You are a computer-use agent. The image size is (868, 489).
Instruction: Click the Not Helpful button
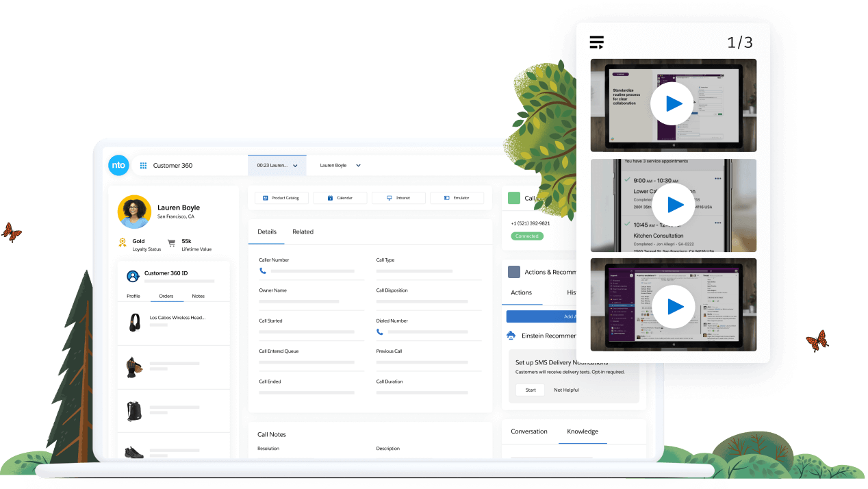click(566, 390)
